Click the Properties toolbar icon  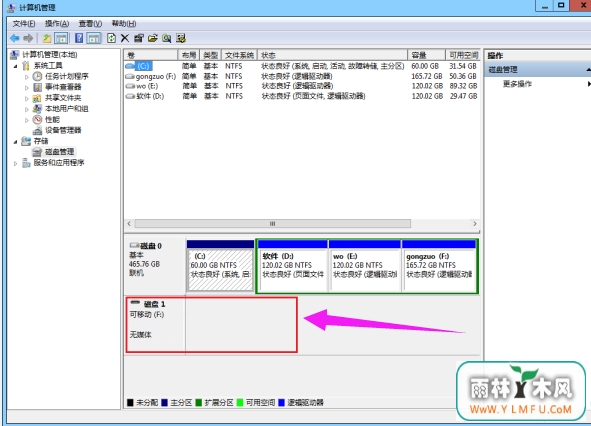click(139, 38)
